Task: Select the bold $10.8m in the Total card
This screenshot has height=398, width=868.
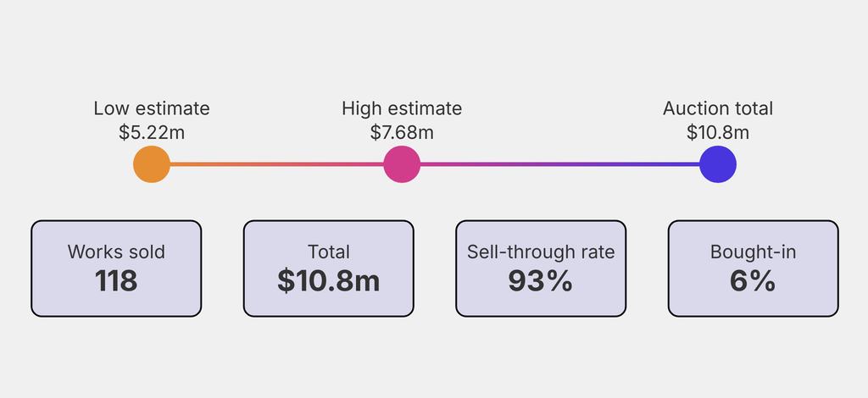Action: (x=329, y=281)
